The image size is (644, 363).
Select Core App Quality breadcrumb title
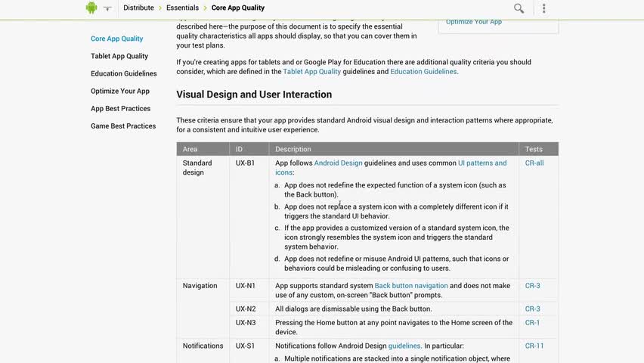pos(238,8)
